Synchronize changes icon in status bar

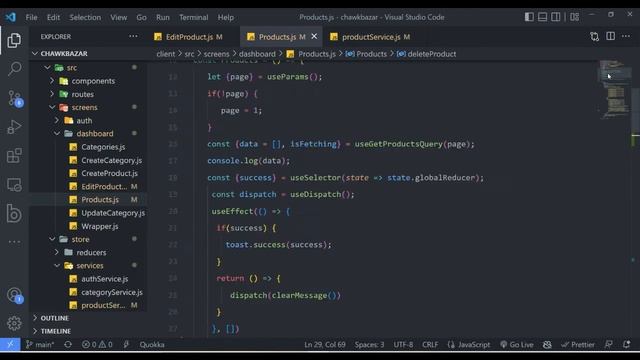tap(68, 344)
